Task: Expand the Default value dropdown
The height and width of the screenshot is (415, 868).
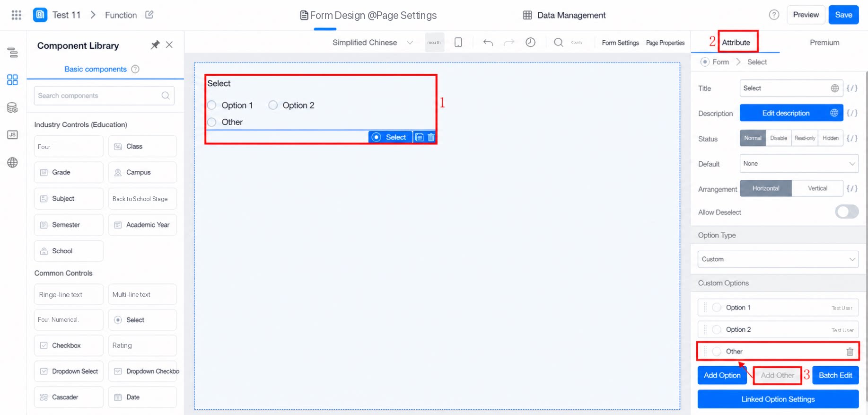Action: pos(799,164)
